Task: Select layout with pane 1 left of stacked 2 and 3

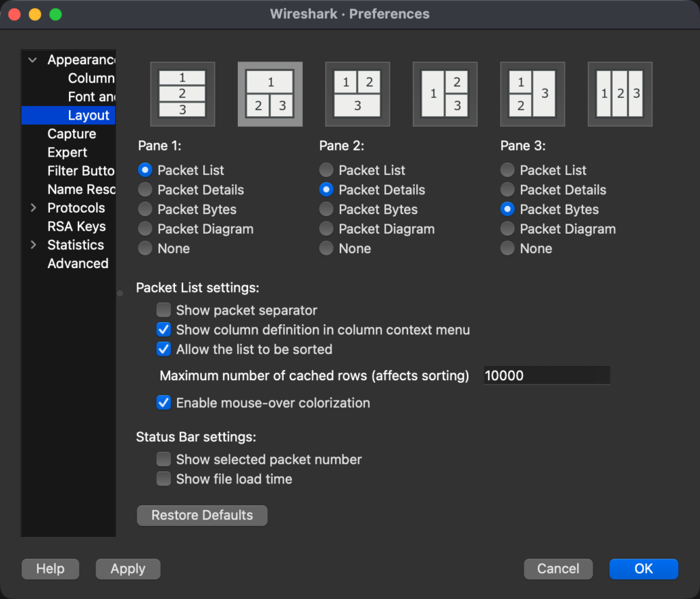Action: [x=445, y=94]
